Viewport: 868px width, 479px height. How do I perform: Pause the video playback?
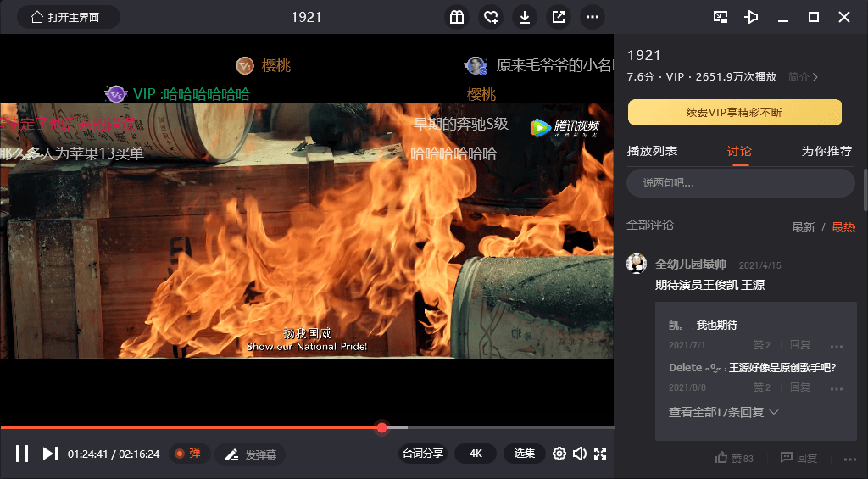(22, 454)
